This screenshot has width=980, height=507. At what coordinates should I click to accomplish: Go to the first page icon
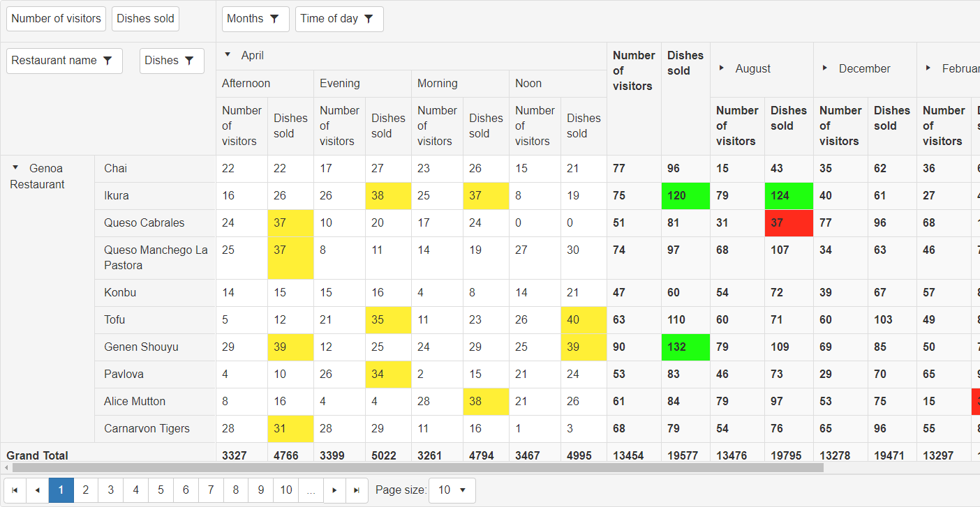(15, 490)
